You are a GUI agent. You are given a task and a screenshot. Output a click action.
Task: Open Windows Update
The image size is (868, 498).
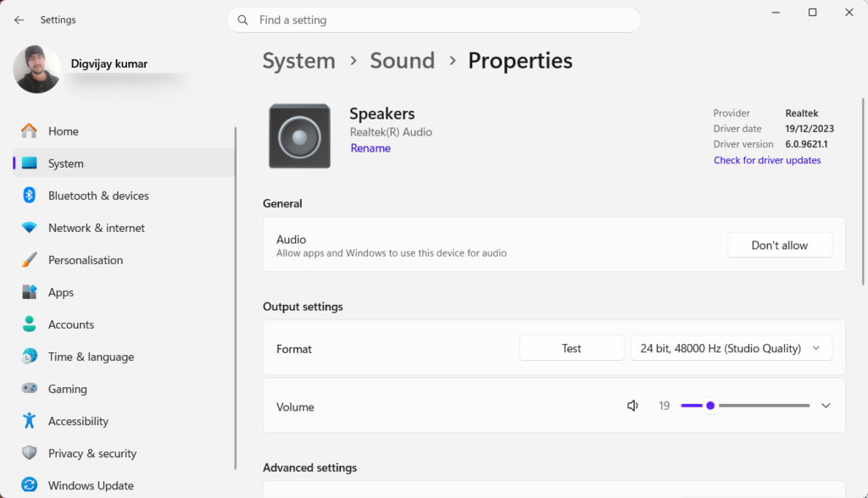pyautogui.click(x=90, y=485)
